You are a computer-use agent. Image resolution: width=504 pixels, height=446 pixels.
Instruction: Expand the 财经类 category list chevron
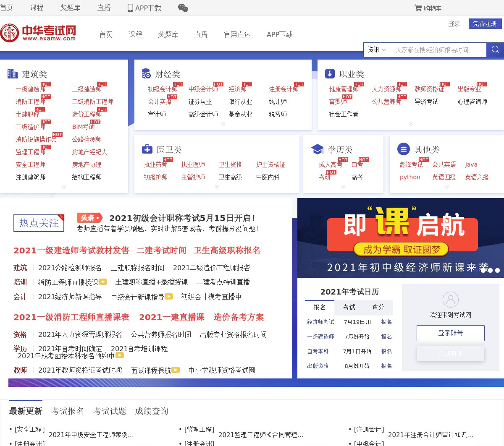pyautogui.click(x=223, y=124)
